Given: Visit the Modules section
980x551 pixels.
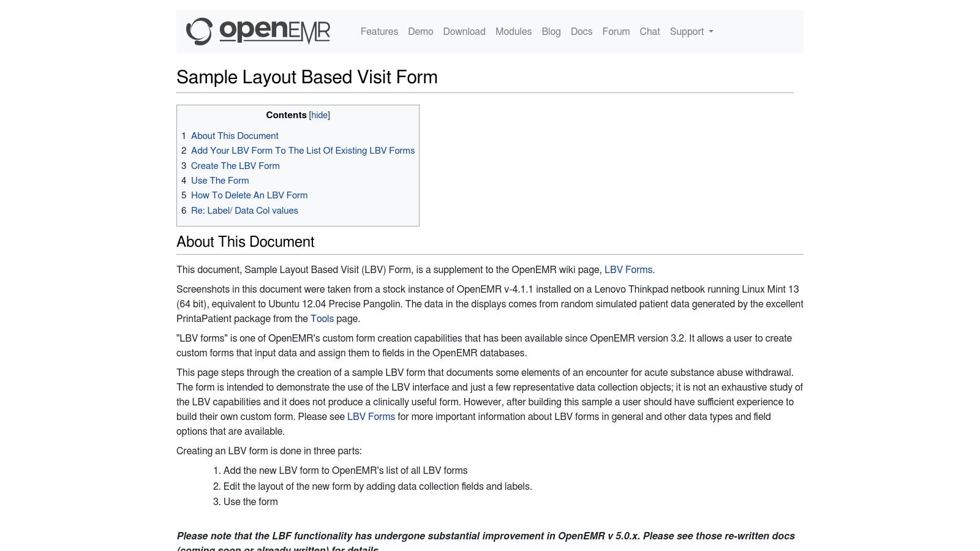Looking at the screenshot, I should click(513, 31).
